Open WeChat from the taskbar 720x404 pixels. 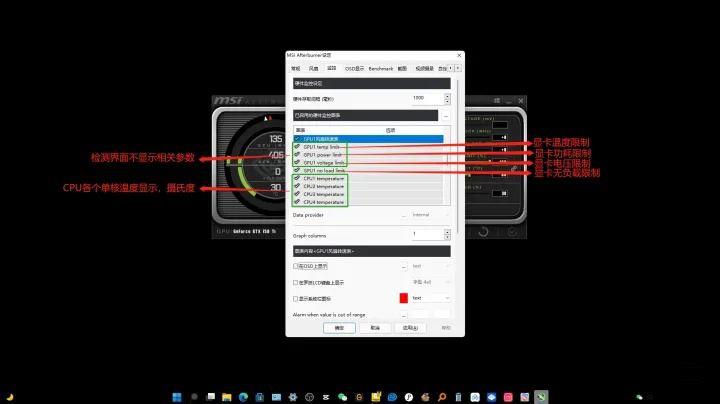coord(342,397)
